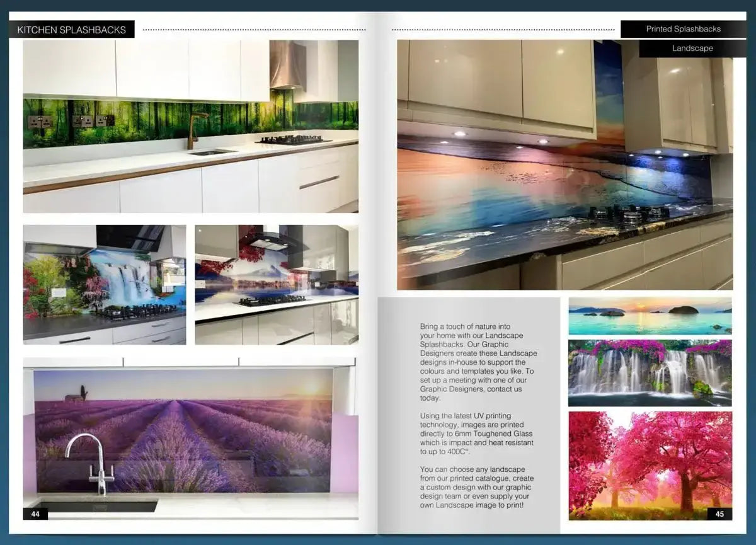Open the green forest splashback photo
The width and height of the screenshot is (756, 545).
pyautogui.click(x=190, y=126)
